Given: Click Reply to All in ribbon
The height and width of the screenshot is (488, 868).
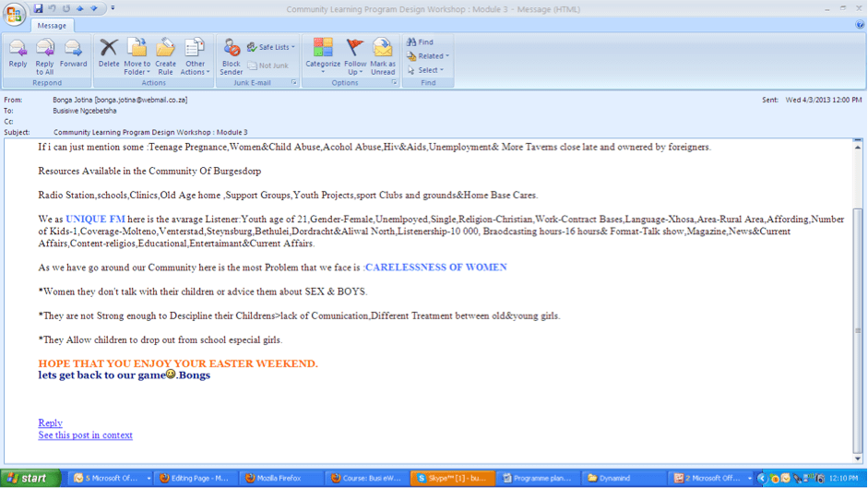Looking at the screenshot, I should pyautogui.click(x=45, y=56).
